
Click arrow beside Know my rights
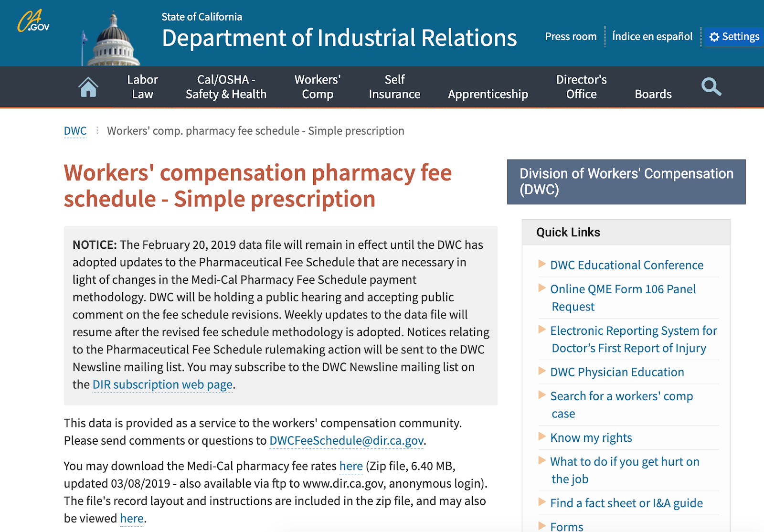(542, 436)
